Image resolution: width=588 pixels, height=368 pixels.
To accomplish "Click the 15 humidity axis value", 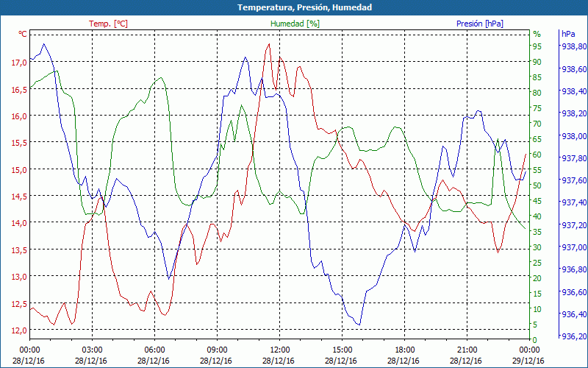I will coord(537,294).
